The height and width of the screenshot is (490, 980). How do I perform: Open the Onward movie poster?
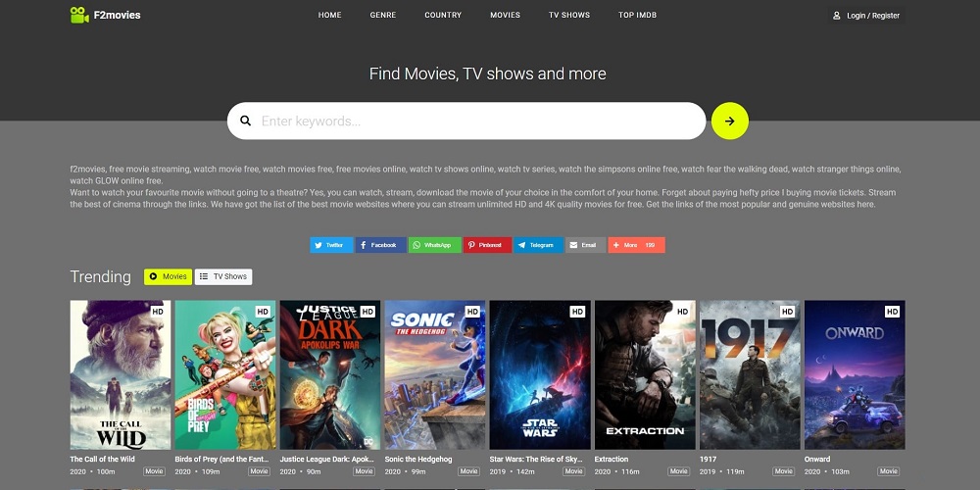point(855,374)
